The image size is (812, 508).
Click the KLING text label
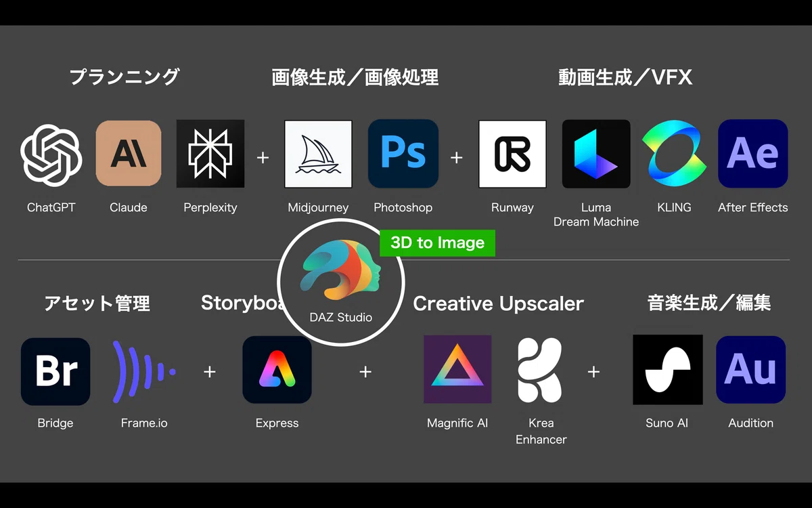(x=674, y=207)
